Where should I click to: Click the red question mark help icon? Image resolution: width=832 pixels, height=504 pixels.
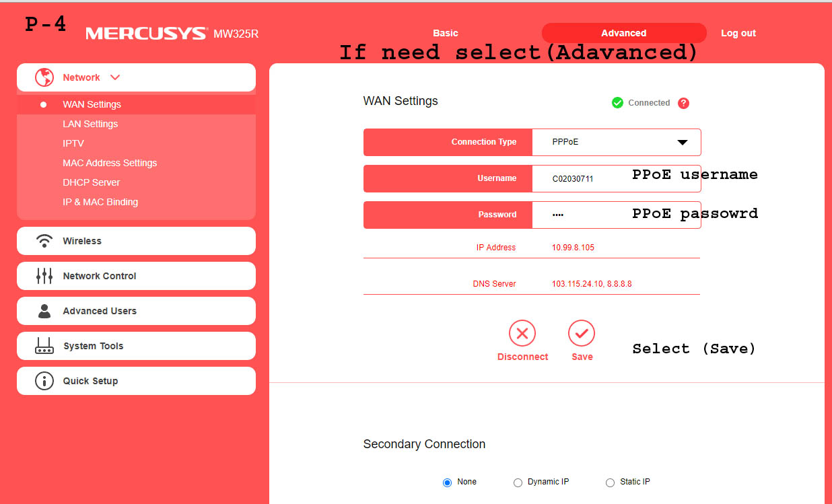click(x=683, y=103)
